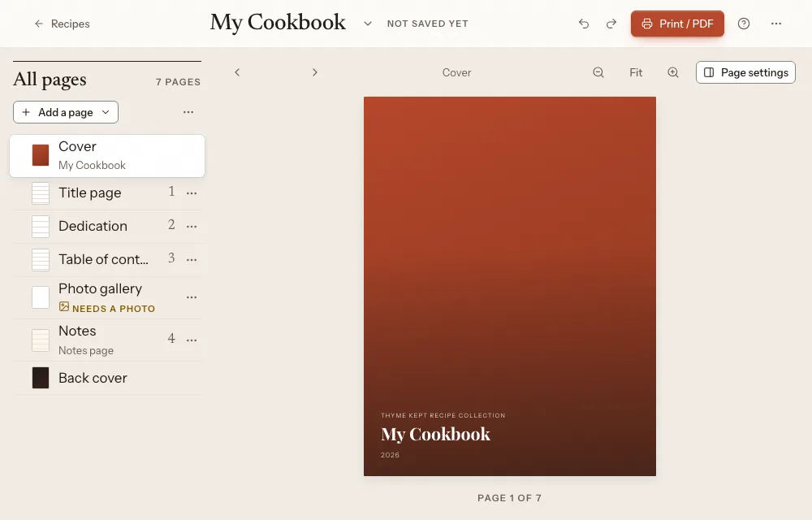Click the Notes page subtitle text
The width and height of the screenshot is (812, 520).
pos(86,351)
